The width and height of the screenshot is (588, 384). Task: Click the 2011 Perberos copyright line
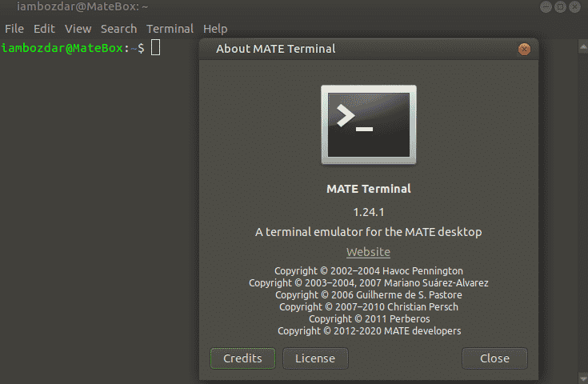point(370,318)
